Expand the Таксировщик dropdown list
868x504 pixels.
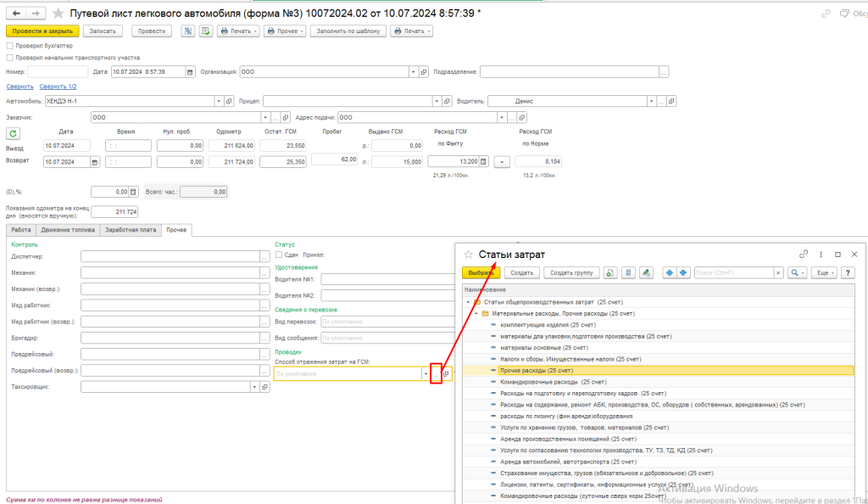[x=254, y=387]
